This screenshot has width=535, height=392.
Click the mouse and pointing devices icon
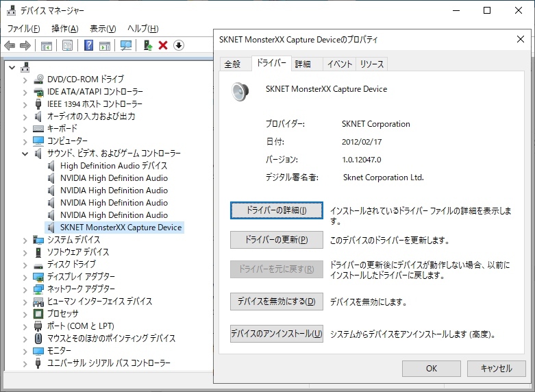[x=38, y=339]
